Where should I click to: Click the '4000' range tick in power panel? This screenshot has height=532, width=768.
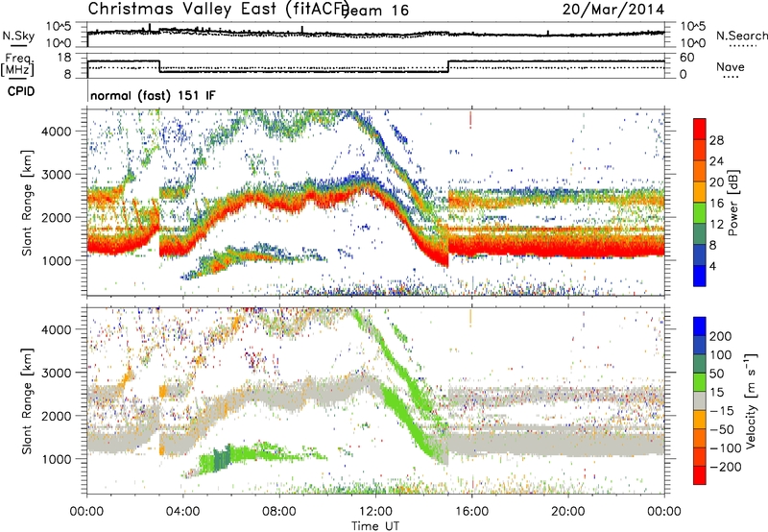59,132
